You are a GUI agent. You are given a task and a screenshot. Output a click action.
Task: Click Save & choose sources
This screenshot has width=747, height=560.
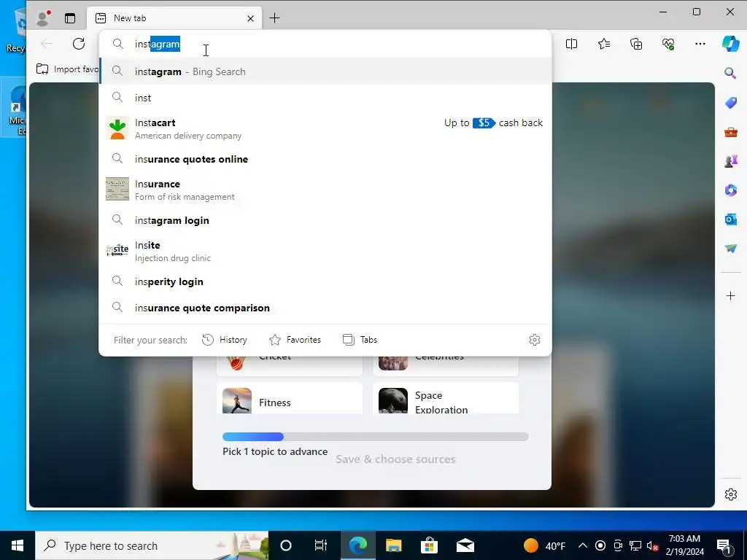(395, 459)
